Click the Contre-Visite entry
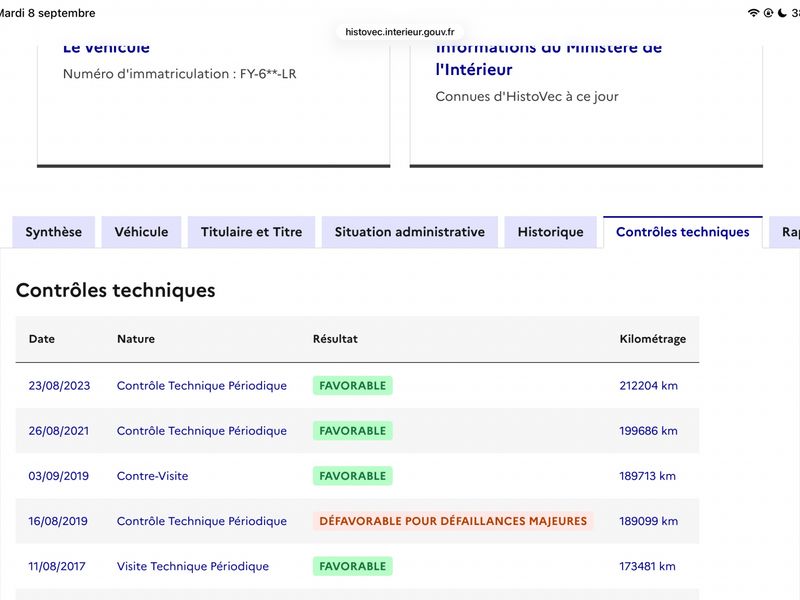Viewport: 800px width, 600px height. pos(153,476)
